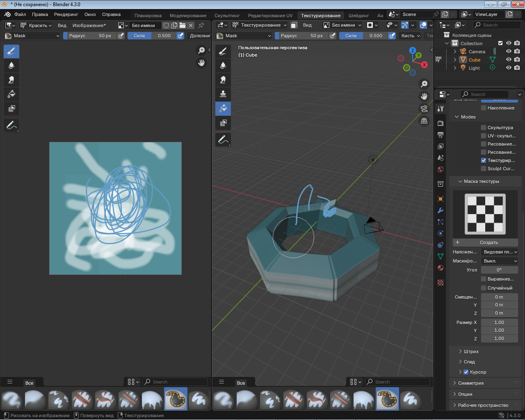The image size is (525, 420).
Task: Hide the Cube object in outliner
Action: click(x=509, y=60)
